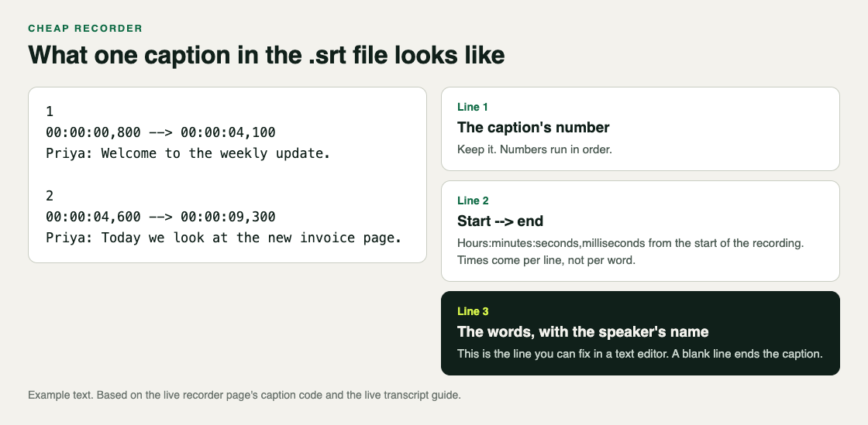Click caption number 2 in the code box

(x=50, y=196)
